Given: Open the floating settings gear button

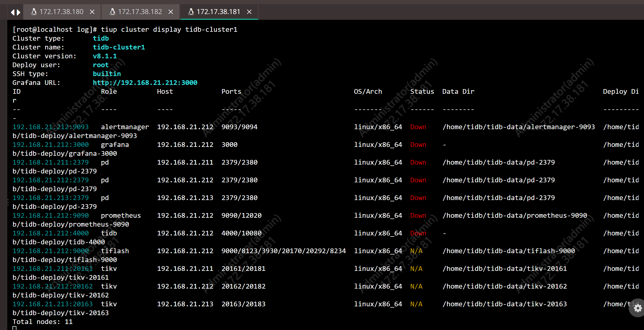Looking at the screenshot, I should (x=638, y=308).
